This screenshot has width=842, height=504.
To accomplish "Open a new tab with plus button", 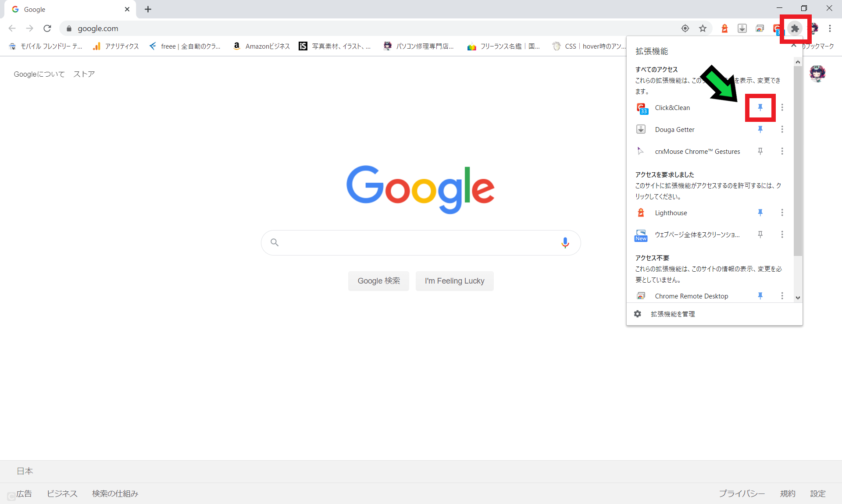I will click(148, 9).
